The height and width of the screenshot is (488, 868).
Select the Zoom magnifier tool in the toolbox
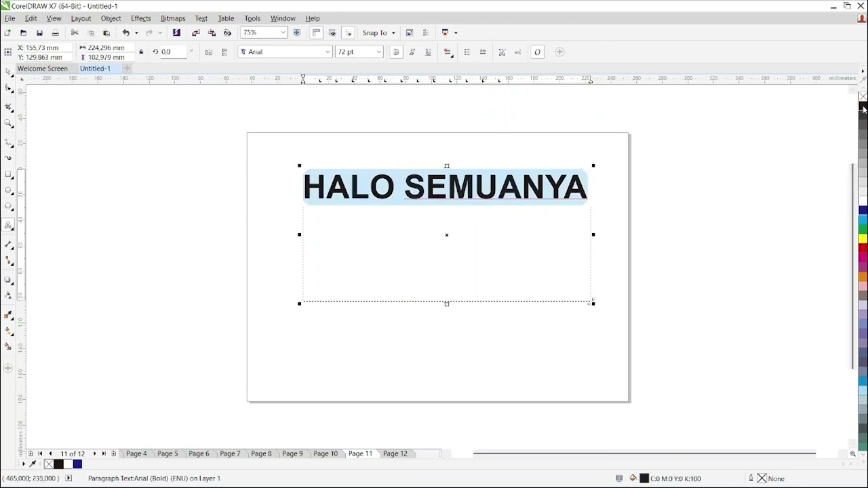(x=9, y=123)
